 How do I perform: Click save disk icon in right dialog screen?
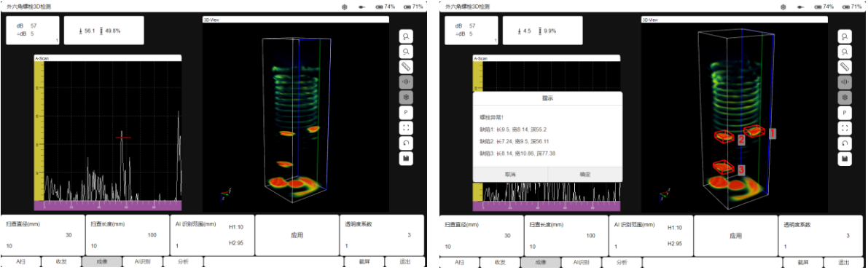(845, 158)
